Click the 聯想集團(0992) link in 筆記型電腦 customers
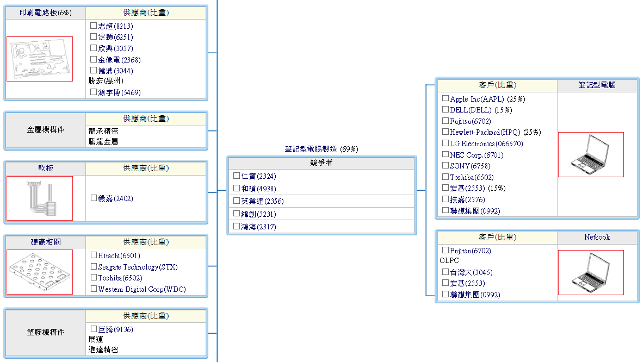The height and width of the screenshot is (362, 644). pyautogui.click(x=475, y=210)
